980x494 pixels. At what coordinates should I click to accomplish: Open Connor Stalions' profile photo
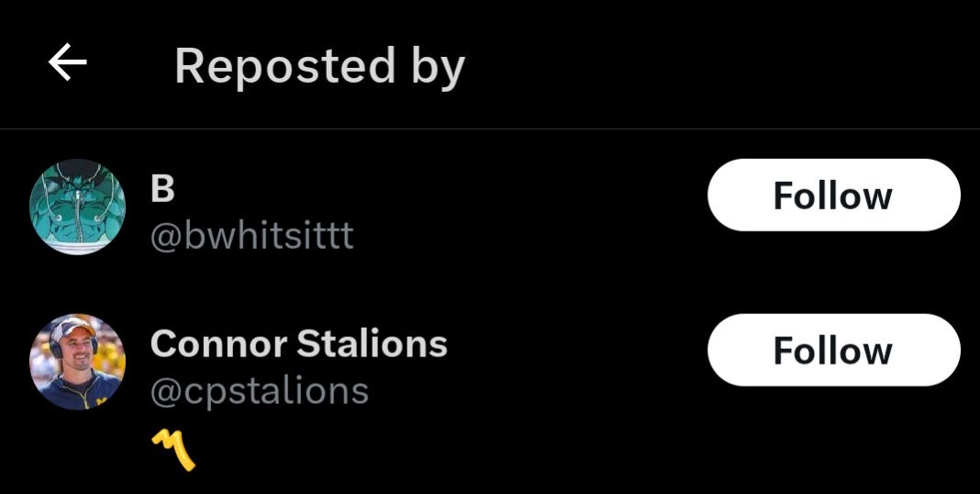(77, 362)
